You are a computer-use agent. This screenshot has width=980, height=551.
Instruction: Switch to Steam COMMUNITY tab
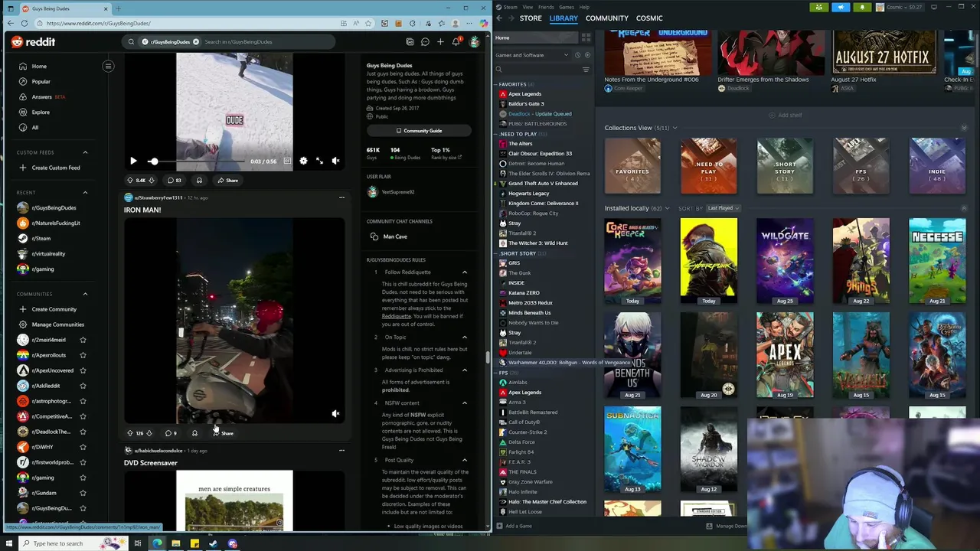pos(606,18)
